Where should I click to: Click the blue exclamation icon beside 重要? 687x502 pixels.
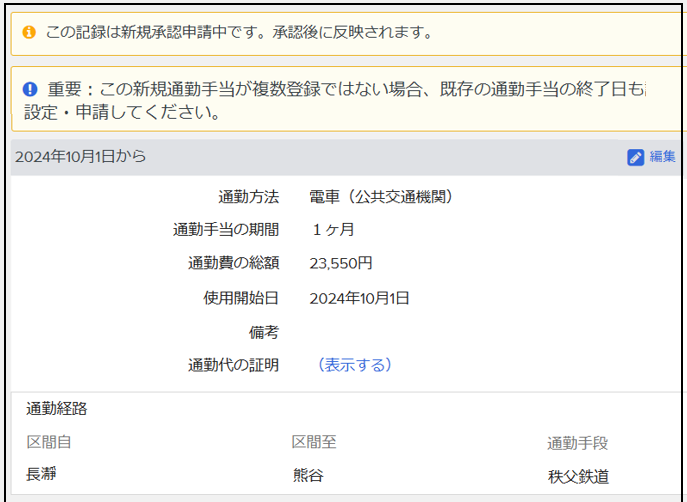tap(29, 90)
